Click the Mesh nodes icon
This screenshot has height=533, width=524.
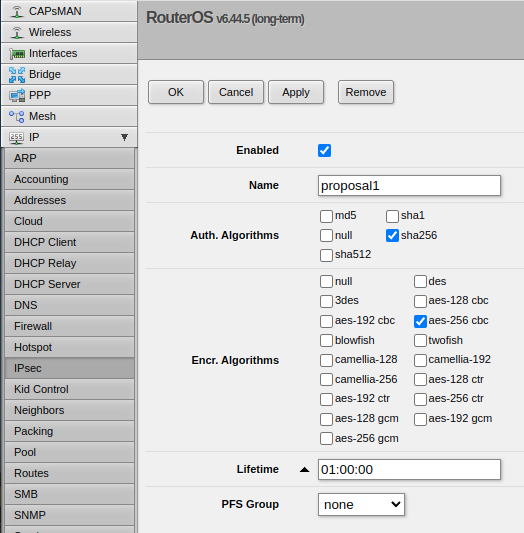[17, 117]
